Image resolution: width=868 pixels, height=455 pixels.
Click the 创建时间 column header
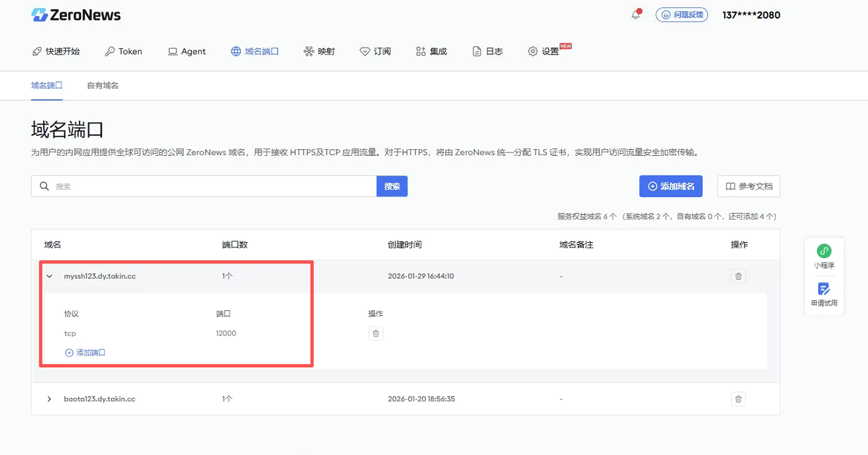click(404, 245)
